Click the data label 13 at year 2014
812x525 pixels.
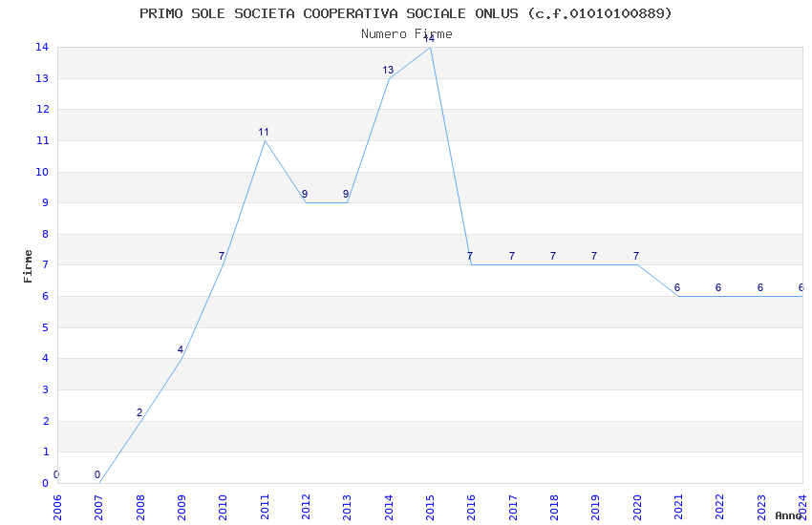coord(388,71)
